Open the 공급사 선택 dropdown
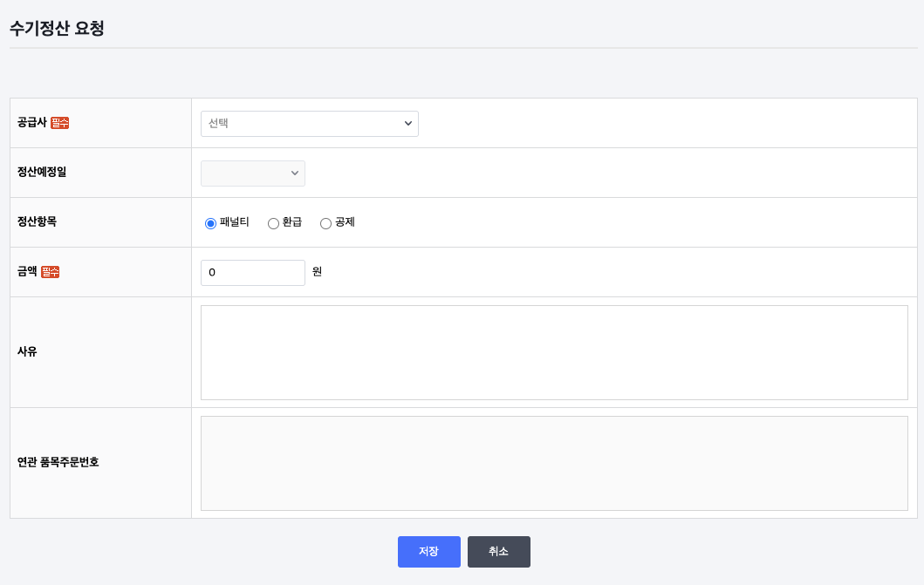Image resolution: width=924 pixels, height=585 pixels. coord(309,124)
